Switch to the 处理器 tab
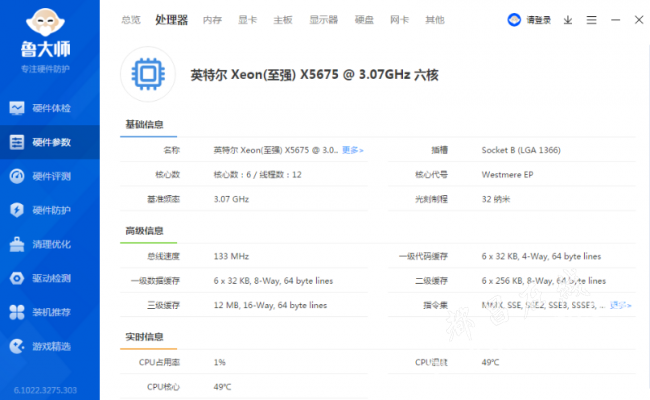 pos(172,20)
